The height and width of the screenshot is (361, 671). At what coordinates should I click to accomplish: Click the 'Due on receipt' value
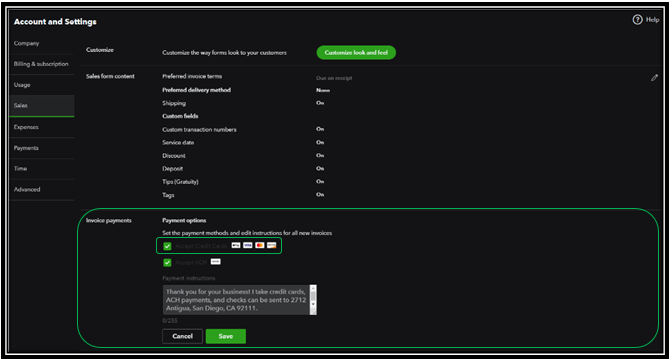pyautogui.click(x=334, y=78)
